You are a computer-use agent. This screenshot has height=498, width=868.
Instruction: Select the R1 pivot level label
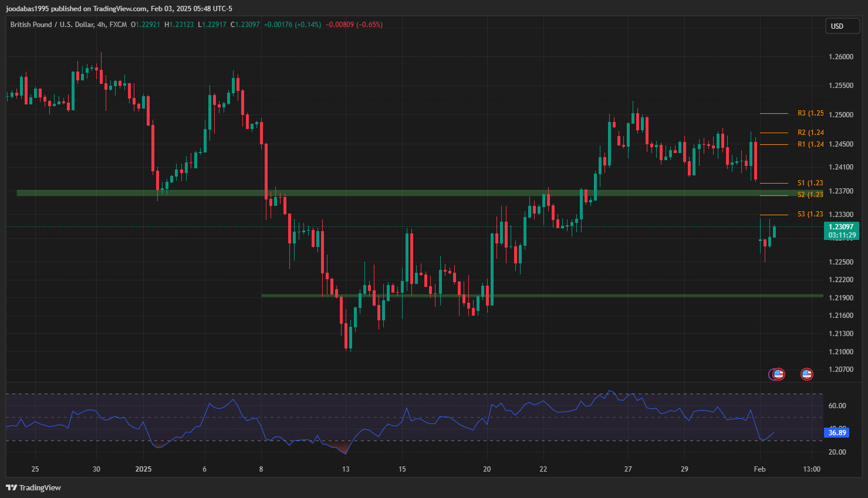coord(810,144)
